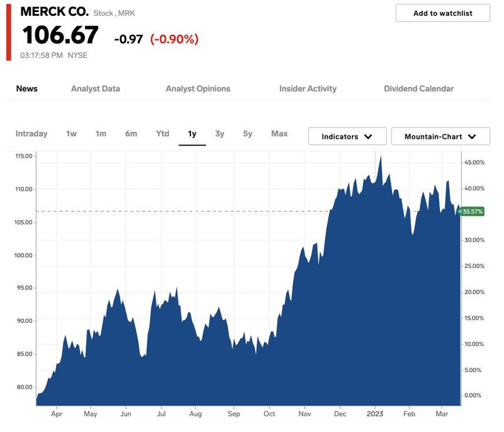
Task: Select the 1y chart range
Action: pyautogui.click(x=192, y=134)
